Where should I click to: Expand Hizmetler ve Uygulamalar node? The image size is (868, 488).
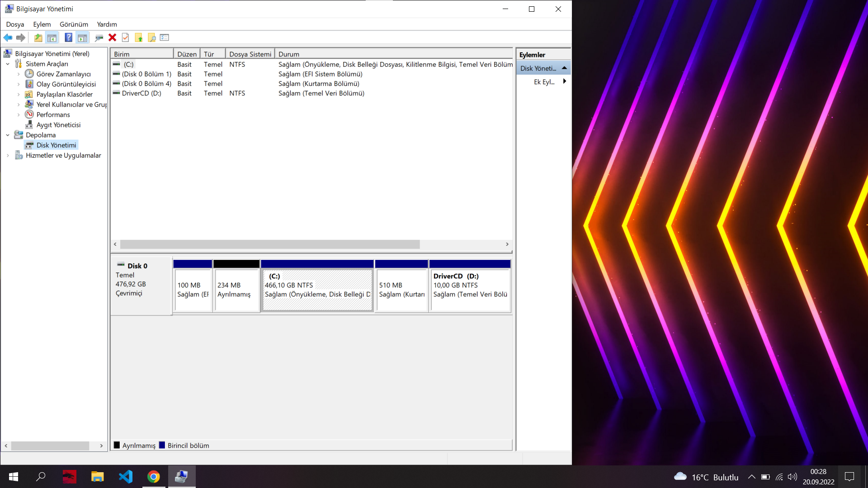click(8, 155)
